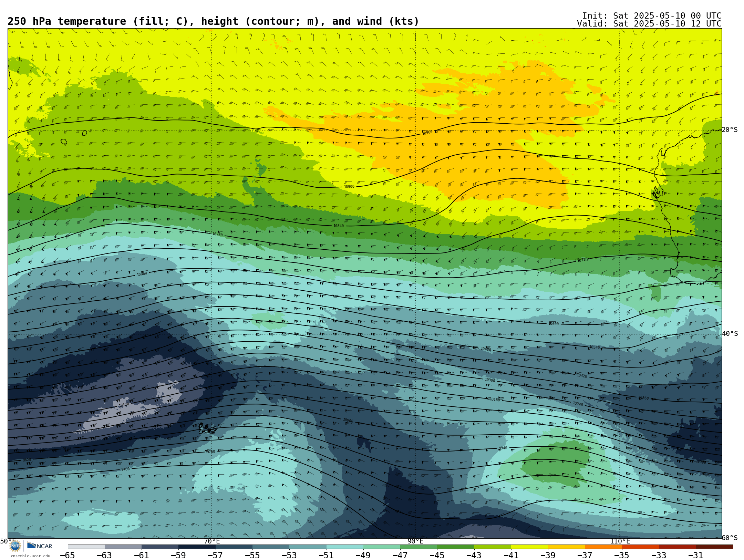Click the Valid: Sat 2025-05-10 12 UTC text
The image size is (744, 560).
pos(649,24)
